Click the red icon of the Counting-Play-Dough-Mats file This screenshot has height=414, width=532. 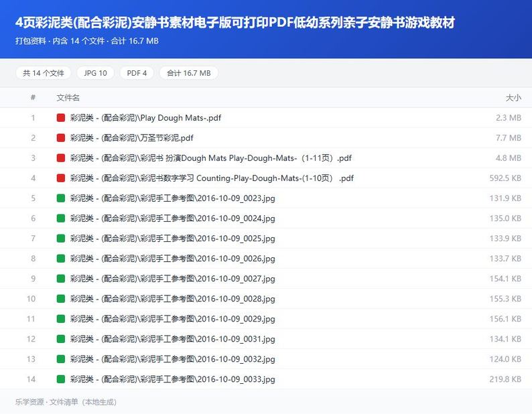pos(61,178)
